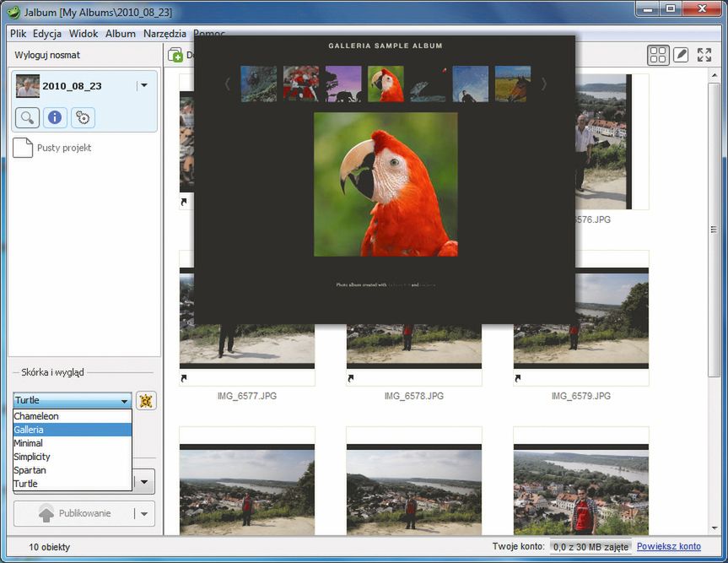Open the Turtle skin settings icon
The width and height of the screenshot is (728, 563).
pyautogui.click(x=146, y=400)
